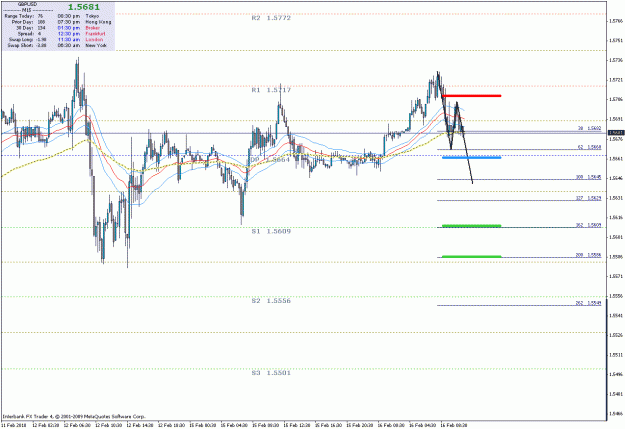Select the Fibonacci 262 level label

[588, 303]
